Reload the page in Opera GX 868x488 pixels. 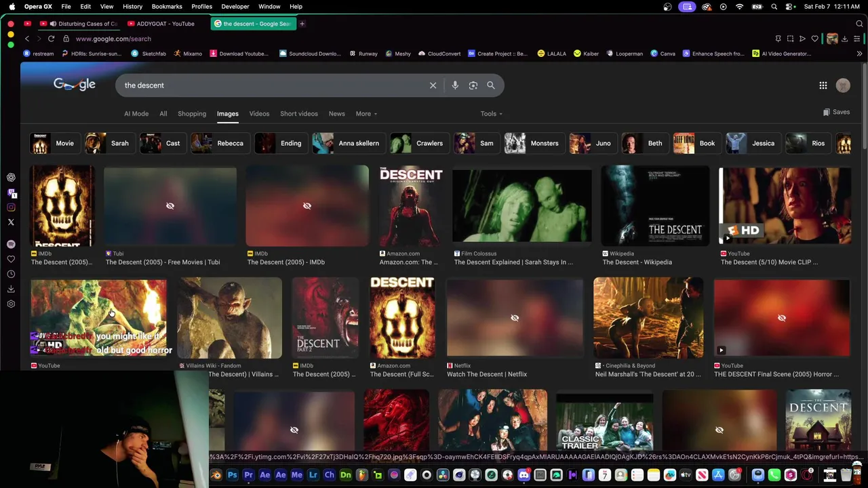click(x=51, y=39)
